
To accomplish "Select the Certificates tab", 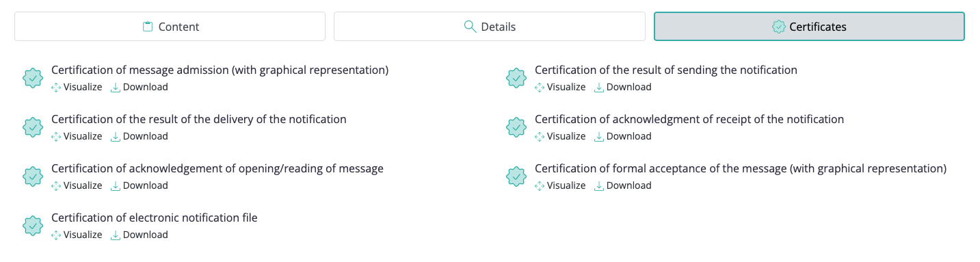I will [x=809, y=27].
